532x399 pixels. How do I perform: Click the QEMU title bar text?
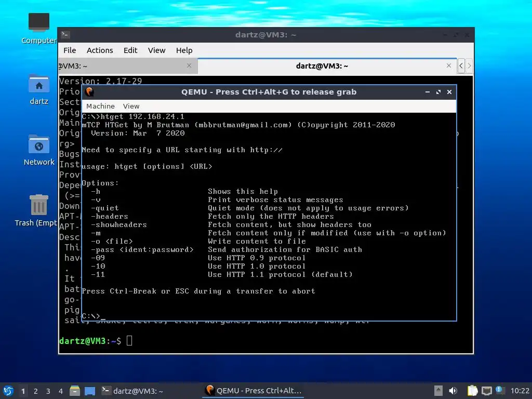tap(269, 92)
